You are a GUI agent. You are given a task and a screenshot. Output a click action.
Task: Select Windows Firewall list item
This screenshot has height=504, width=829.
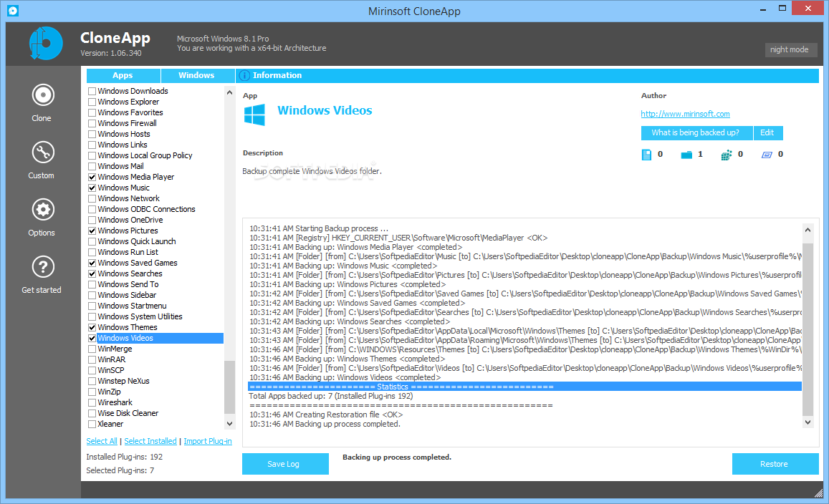(x=127, y=123)
